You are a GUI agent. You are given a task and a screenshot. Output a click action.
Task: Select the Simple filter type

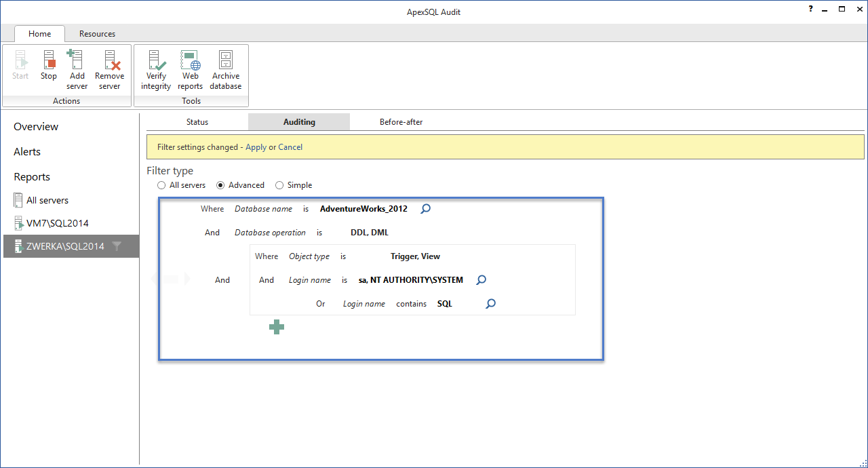click(x=294, y=185)
